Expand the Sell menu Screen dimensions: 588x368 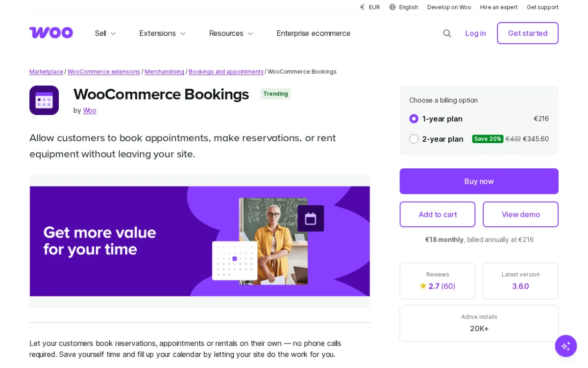click(x=105, y=33)
